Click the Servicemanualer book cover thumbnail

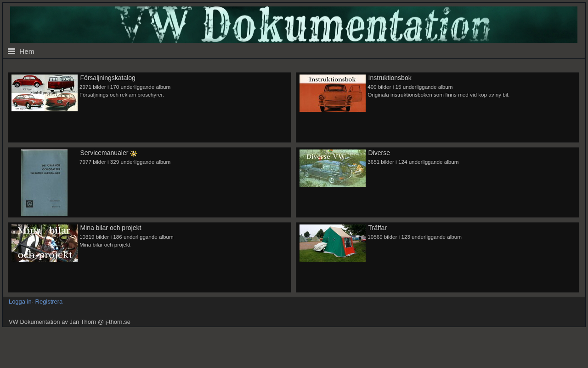(x=45, y=183)
